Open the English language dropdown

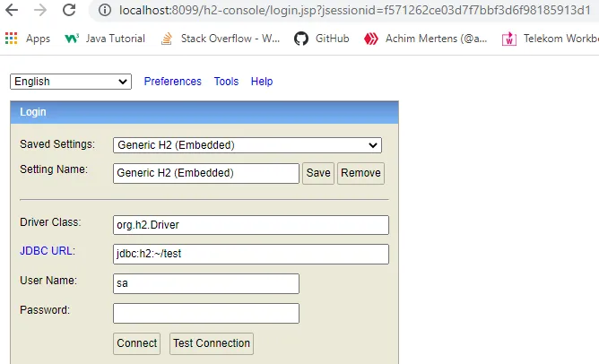pyautogui.click(x=71, y=82)
